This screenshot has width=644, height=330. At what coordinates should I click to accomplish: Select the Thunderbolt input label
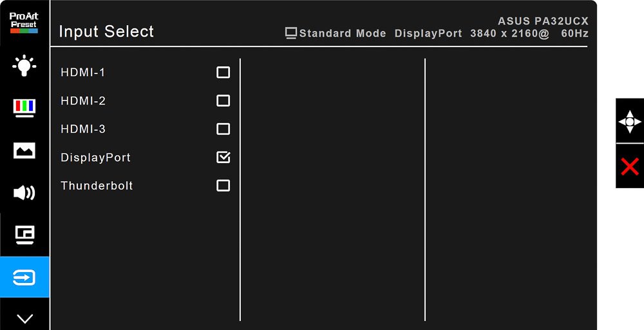[x=97, y=186]
